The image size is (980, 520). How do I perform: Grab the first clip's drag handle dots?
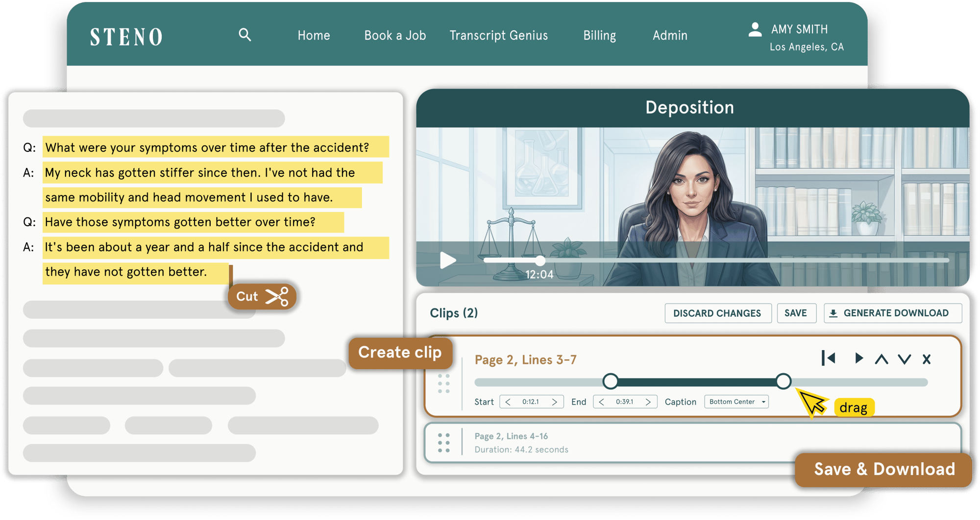444,384
